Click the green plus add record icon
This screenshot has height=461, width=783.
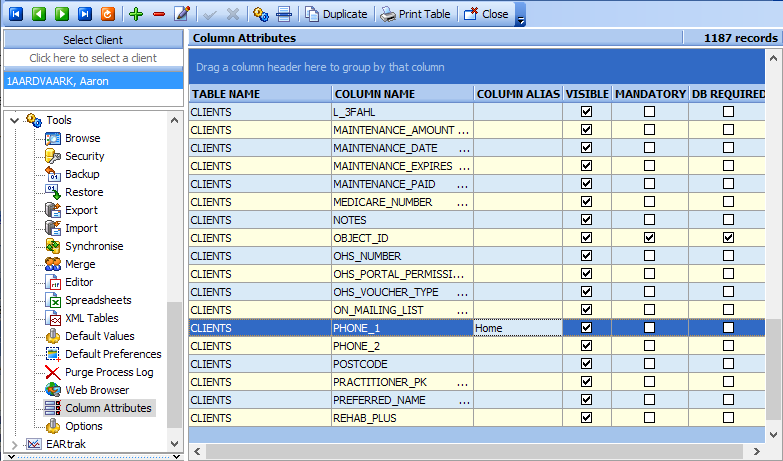(136, 14)
